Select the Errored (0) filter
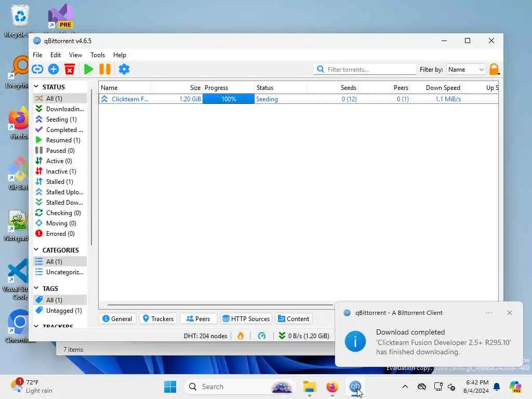This screenshot has height=399, width=532. [60, 234]
